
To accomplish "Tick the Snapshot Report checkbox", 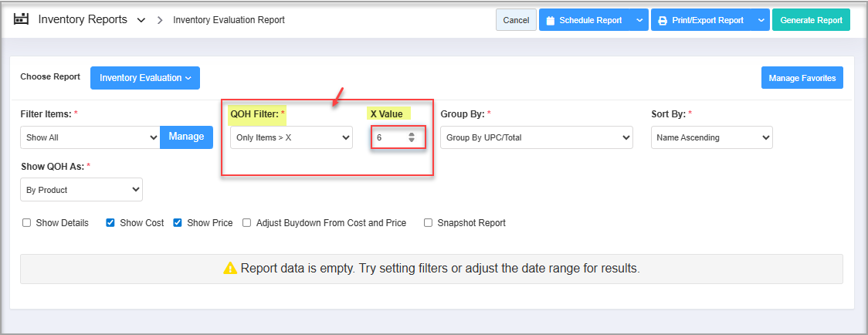I will [428, 223].
